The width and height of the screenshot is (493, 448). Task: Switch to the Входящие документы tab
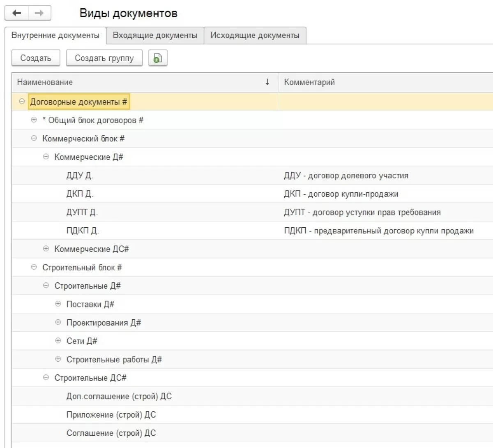155,35
